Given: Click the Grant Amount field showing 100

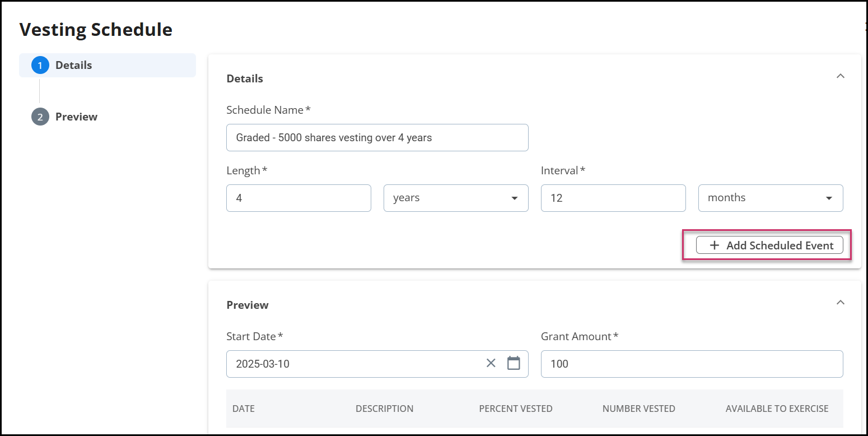Looking at the screenshot, I should [692, 364].
